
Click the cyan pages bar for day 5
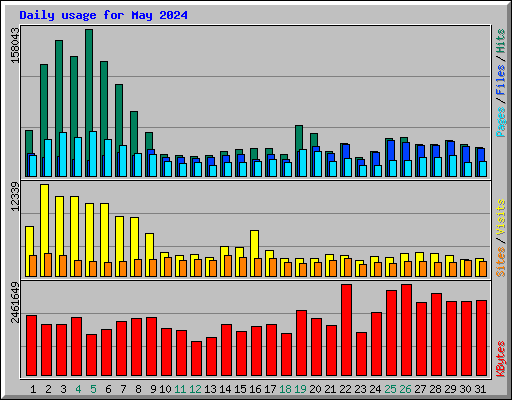(x=93, y=154)
